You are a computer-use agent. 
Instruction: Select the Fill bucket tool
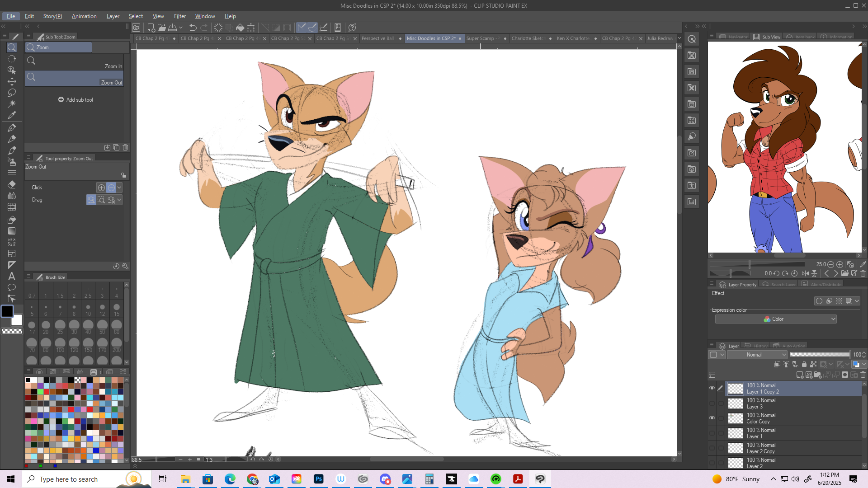(12, 220)
